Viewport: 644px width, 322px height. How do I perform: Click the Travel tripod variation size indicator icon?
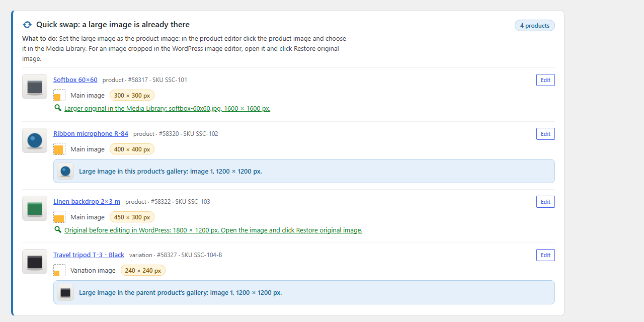pos(59,270)
